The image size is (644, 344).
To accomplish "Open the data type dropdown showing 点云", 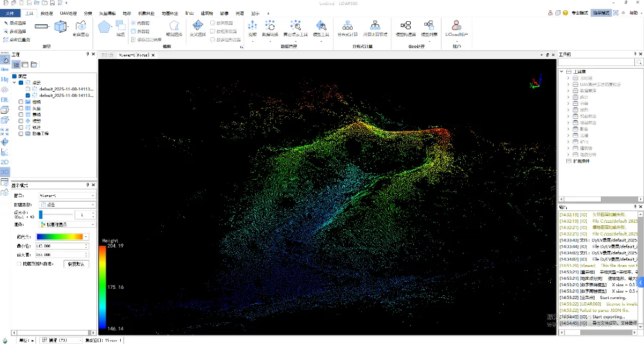I will pyautogui.click(x=67, y=205).
